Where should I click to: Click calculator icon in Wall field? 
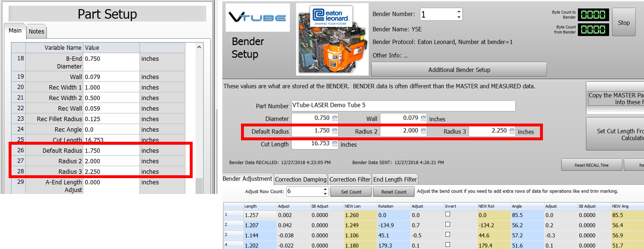pyautogui.click(x=423, y=118)
